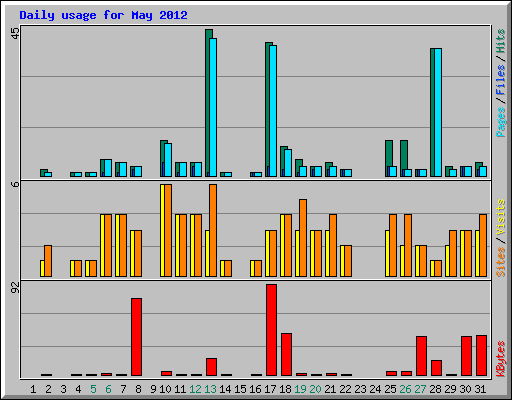Select day 17 on the x-axis
Image resolution: width=512 pixels, height=400 pixels.
pos(270,389)
